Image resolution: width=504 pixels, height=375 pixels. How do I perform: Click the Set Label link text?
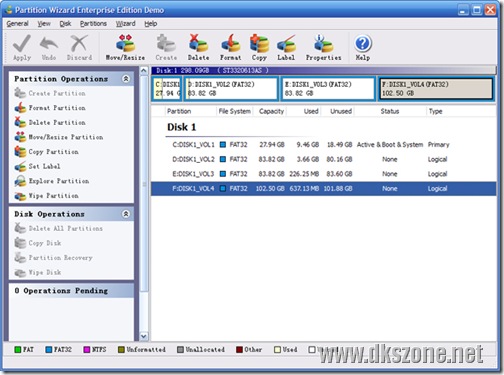coord(44,166)
